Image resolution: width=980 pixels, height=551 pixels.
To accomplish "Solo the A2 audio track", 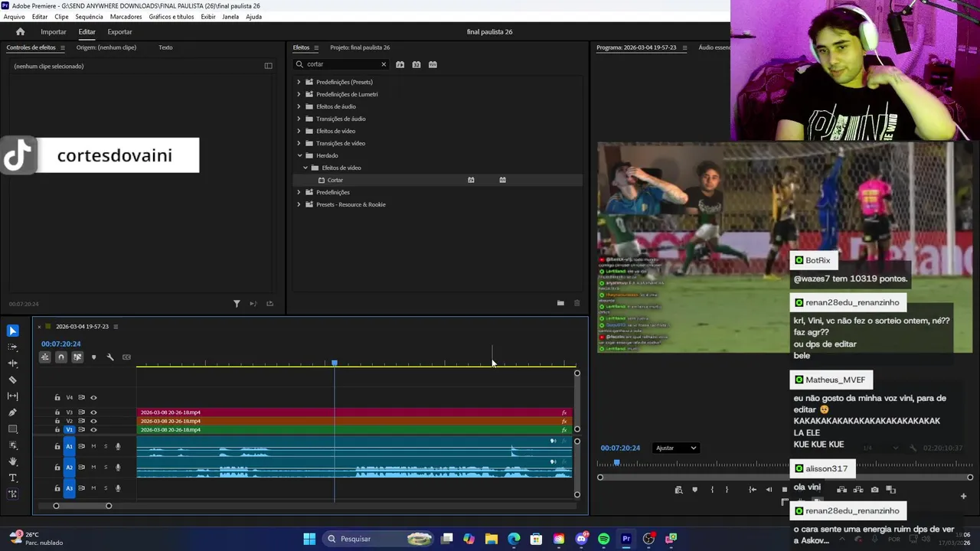I will (x=106, y=467).
